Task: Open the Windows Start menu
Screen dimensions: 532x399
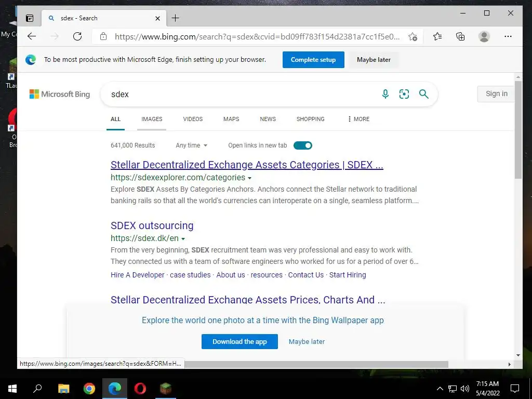Action: (12, 389)
